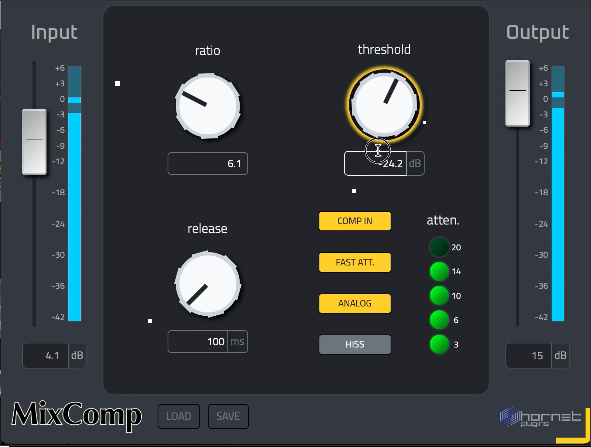Viewport: 591px width, 447px height.
Task: Click the 20 dB attenuation LED
Action: 439,247
